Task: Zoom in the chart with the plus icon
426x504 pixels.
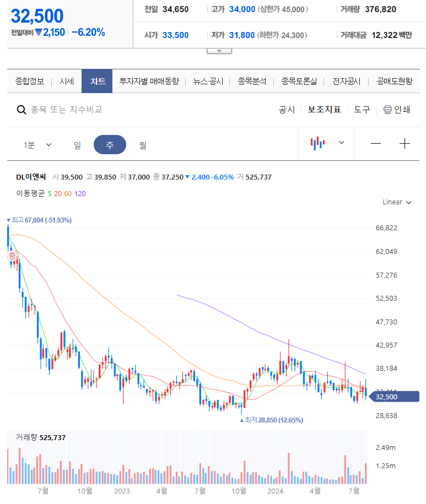Action: coord(405,143)
